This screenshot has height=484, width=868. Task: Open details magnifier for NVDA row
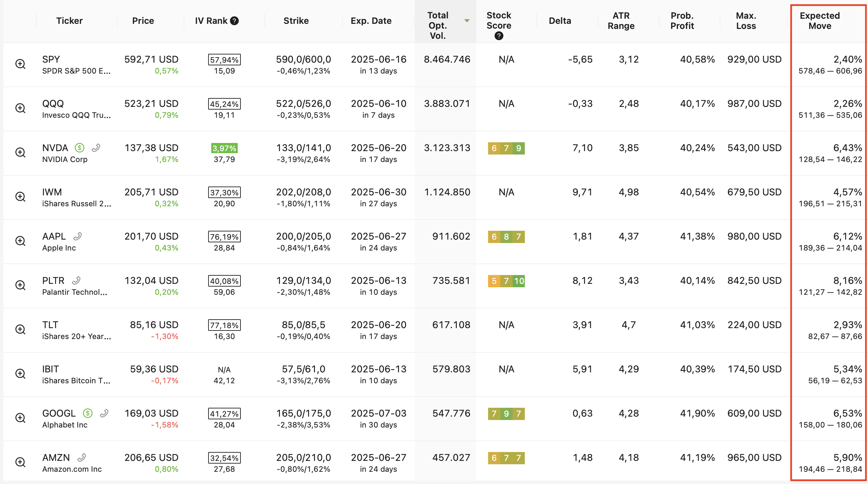(x=20, y=152)
